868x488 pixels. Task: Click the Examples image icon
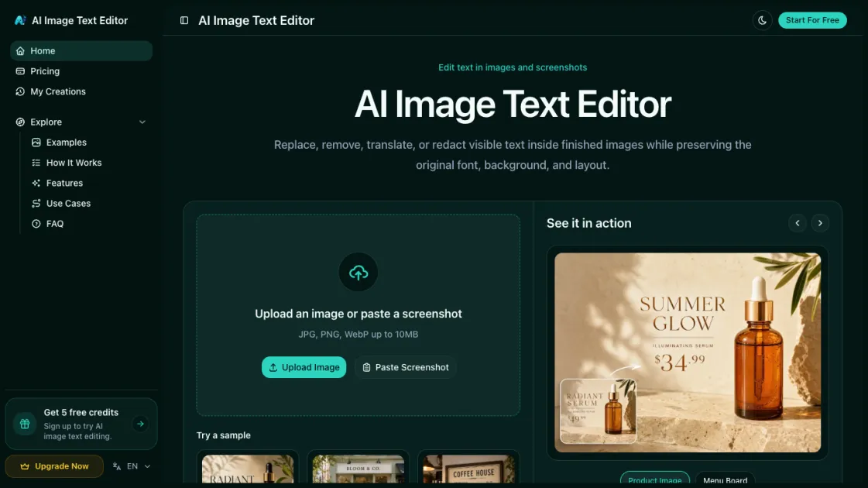[36, 143]
